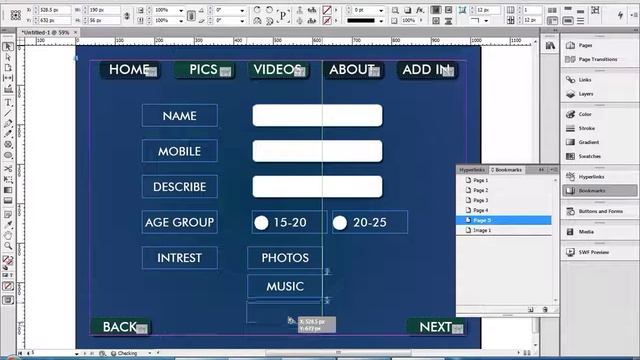The height and width of the screenshot is (360, 640).
Task: Click Rotate 90 degrees counter-clockwise icon
Action: (269, 9)
